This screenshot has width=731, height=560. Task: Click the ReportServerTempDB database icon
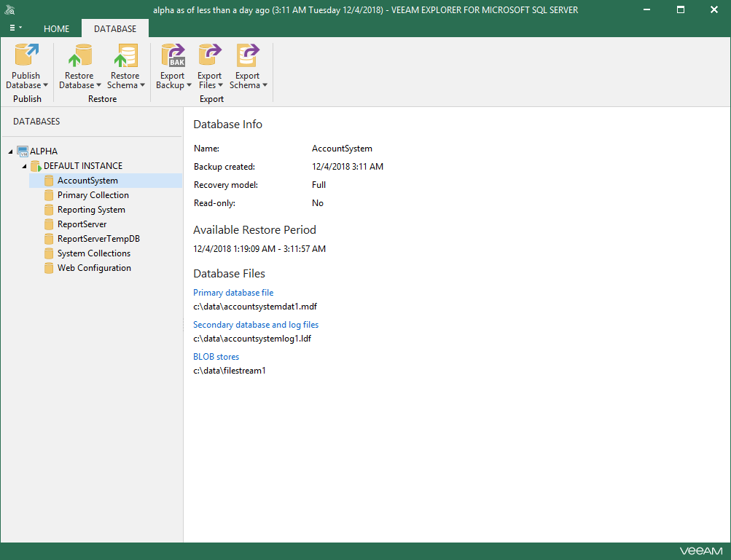[x=49, y=239]
